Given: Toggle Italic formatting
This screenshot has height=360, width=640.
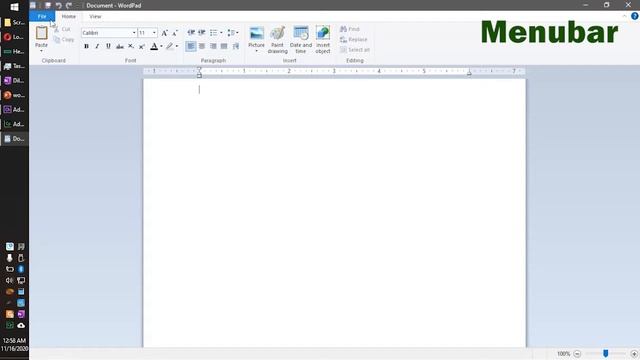Looking at the screenshot, I should tap(97, 46).
